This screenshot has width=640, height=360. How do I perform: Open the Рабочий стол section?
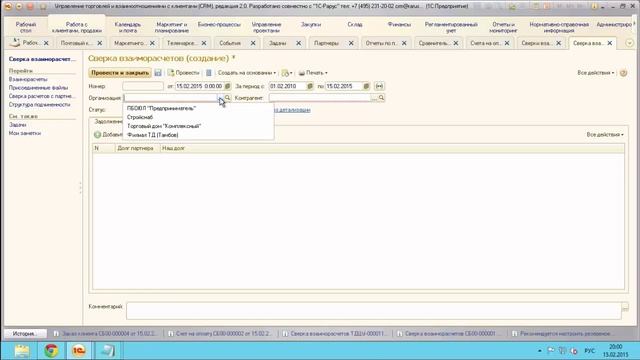(x=26, y=27)
